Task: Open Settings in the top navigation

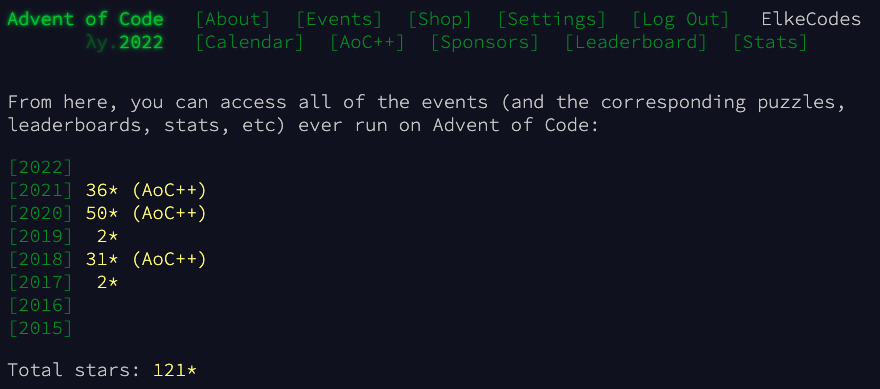Action: click(552, 20)
